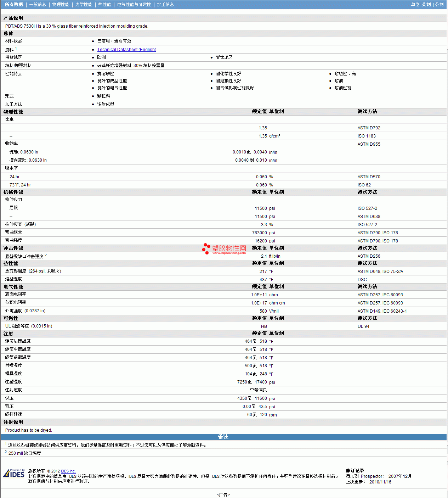Viewport: 448px width, 498px height.
Task: Click the ASTM D149, IEC 60243-1 method
Action: (x=382, y=311)
